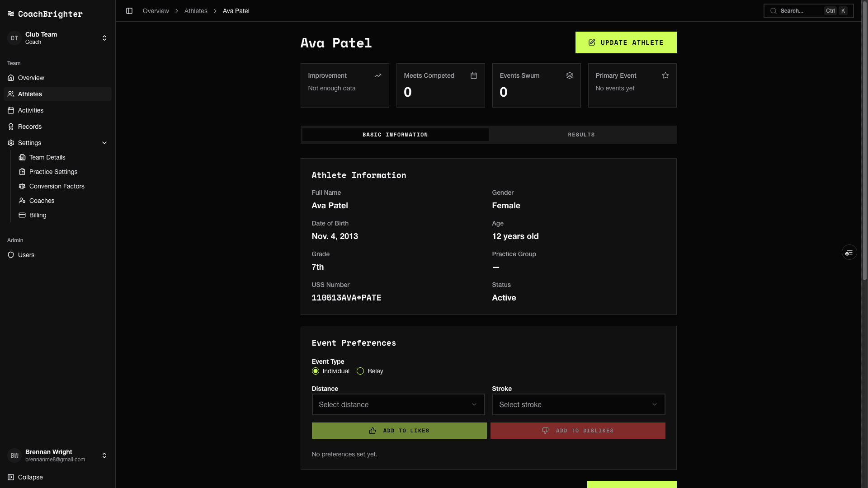Image resolution: width=868 pixels, height=488 pixels.
Task: Click the Improvement trend arrow icon
Action: point(378,75)
